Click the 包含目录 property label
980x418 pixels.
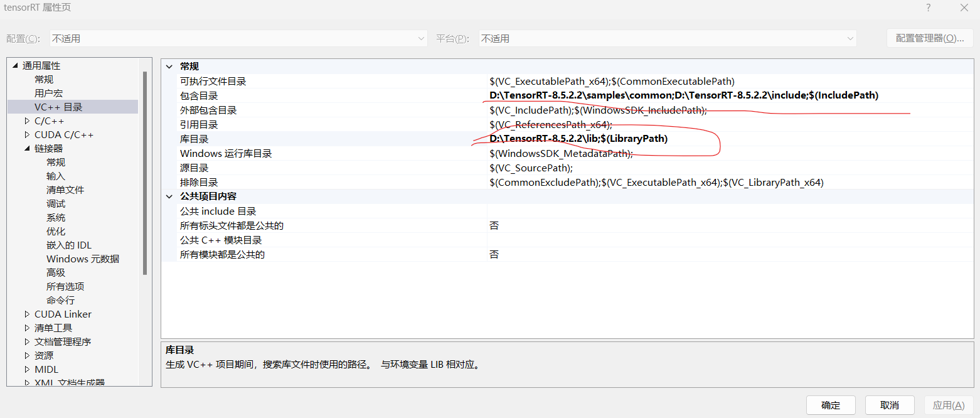(199, 96)
